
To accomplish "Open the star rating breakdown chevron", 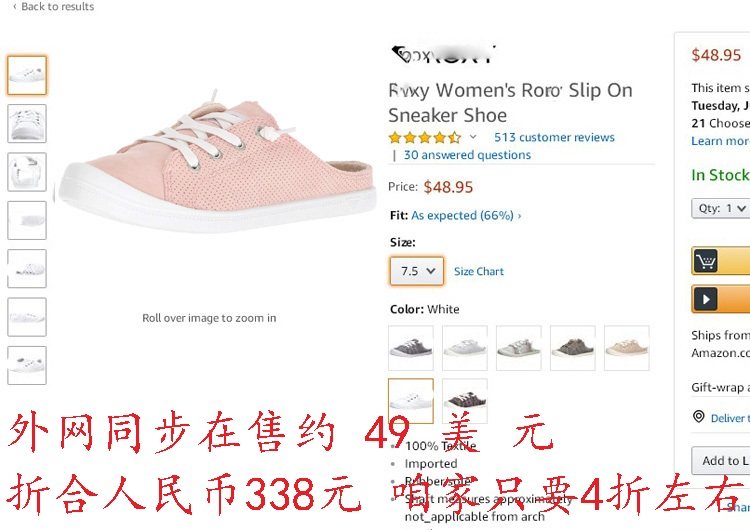I will click(x=473, y=137).
